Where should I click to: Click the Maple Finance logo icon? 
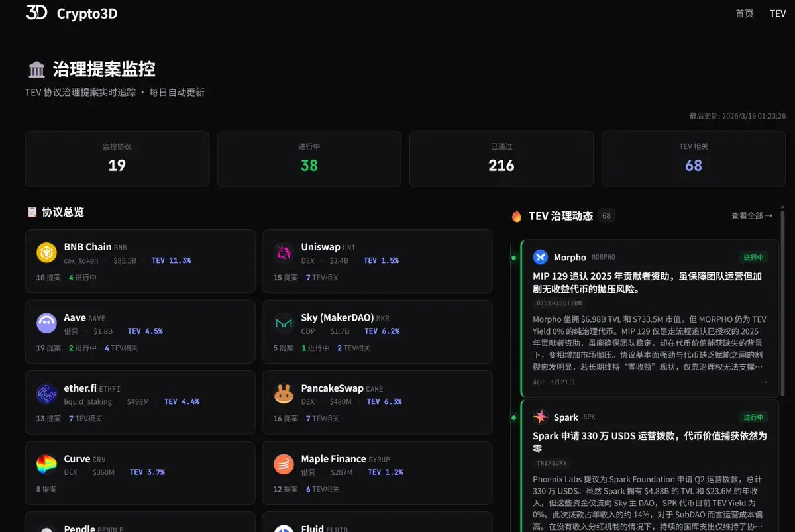click(x=284, y=464)
